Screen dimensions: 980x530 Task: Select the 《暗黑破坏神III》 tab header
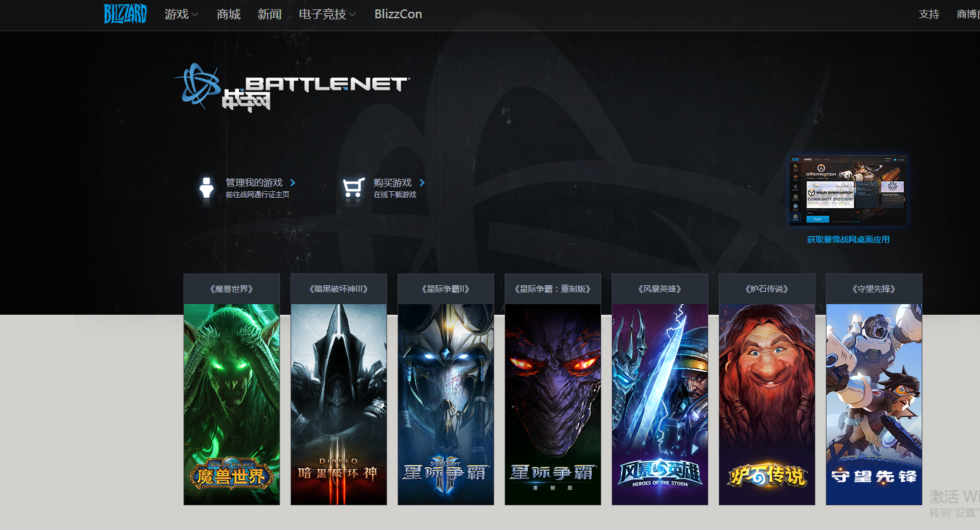pos(339,289)
